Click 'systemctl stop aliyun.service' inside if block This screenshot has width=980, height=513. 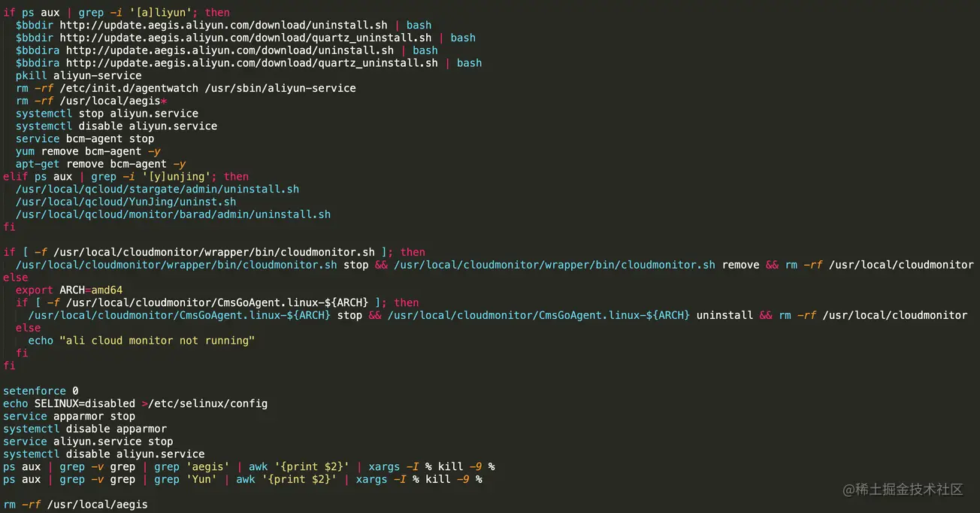(x=107, y=114)
